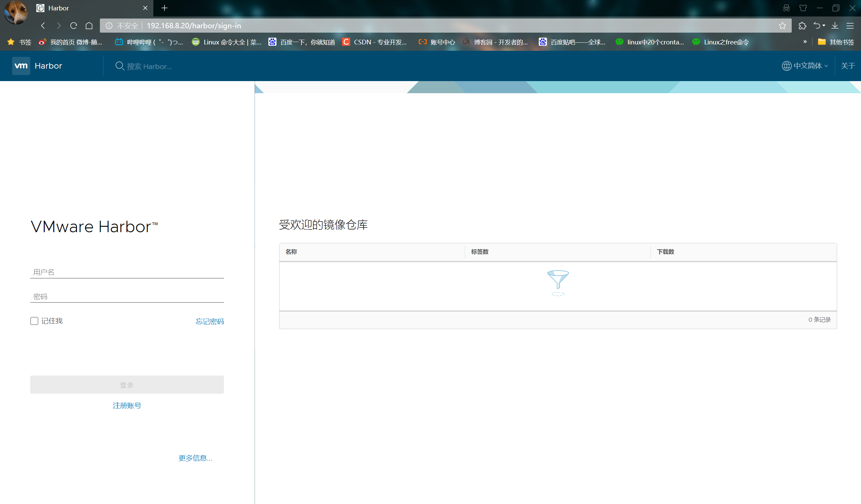Open the browser extensions puzzle icon

tap(802, 26)
